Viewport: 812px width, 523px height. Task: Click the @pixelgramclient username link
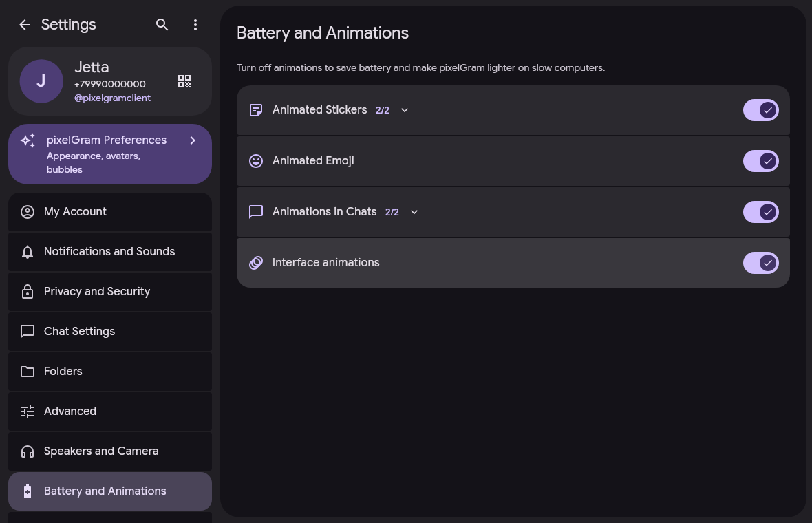112,98
